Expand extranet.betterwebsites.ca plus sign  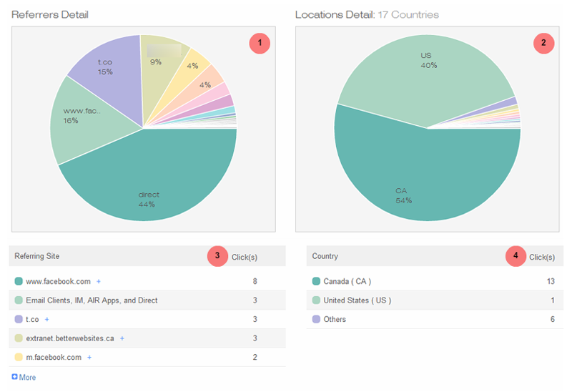[122, 338]
